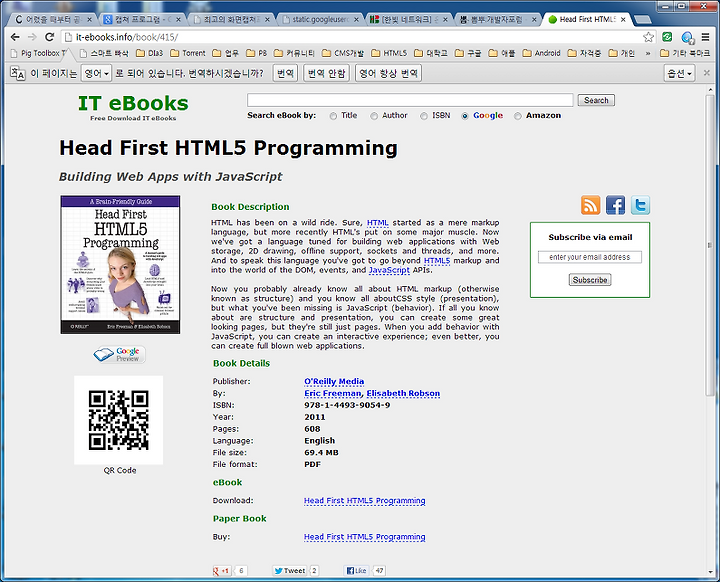Open the RSS feed icon
The width and height of the screenshot is (720, 582).
[x=591, y=205]
